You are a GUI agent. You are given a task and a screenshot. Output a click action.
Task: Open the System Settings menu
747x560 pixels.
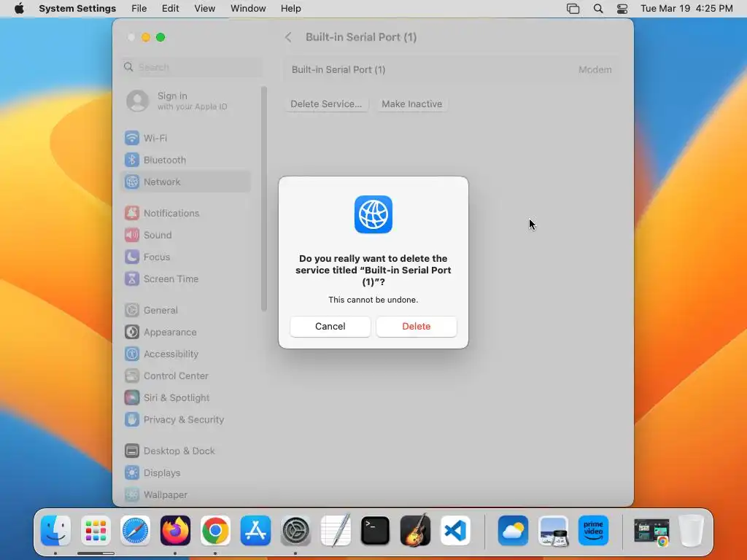click(x=77, y=9)
